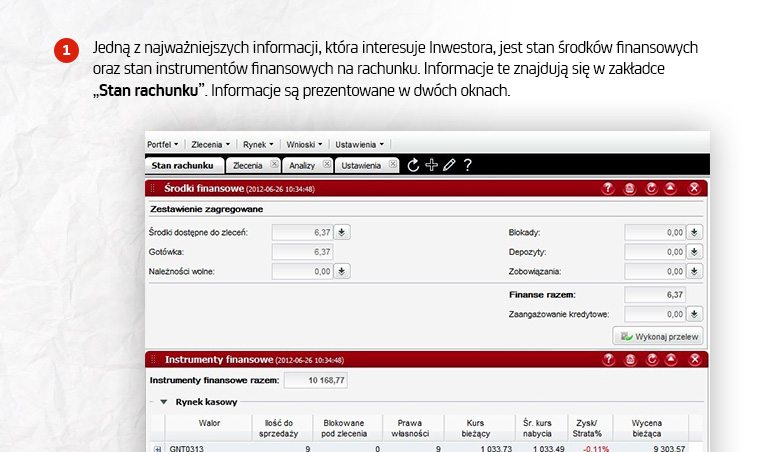
Task: Expand the GNT0313 row
Action: click(x=158, y=449)
